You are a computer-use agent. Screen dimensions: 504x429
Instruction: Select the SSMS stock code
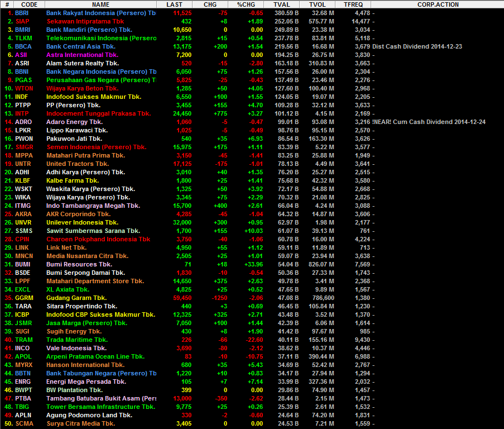point(24,231)
